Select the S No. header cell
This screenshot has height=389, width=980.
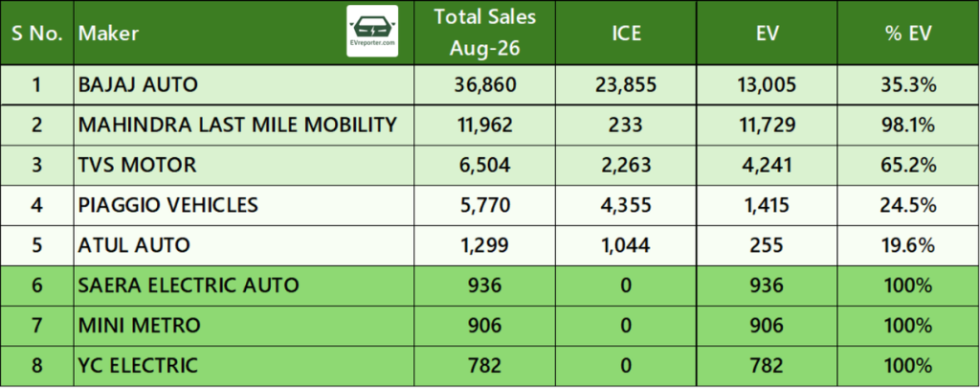37,33
